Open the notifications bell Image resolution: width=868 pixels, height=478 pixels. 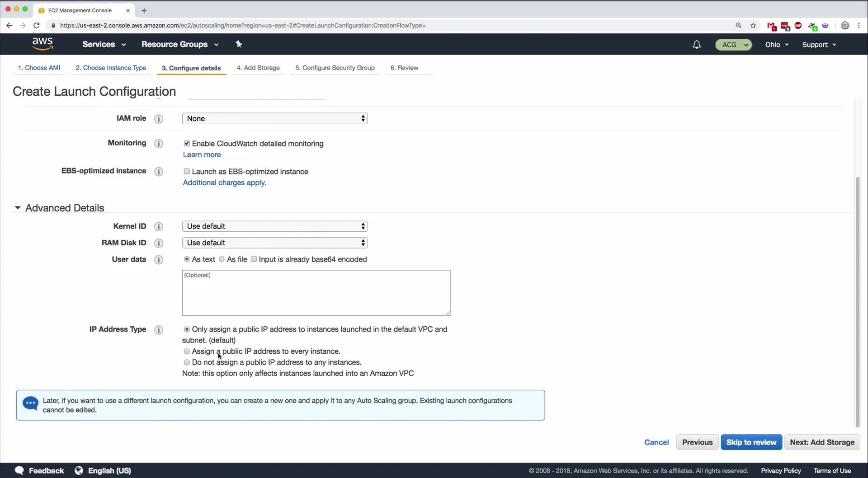[x=697, y=44]
